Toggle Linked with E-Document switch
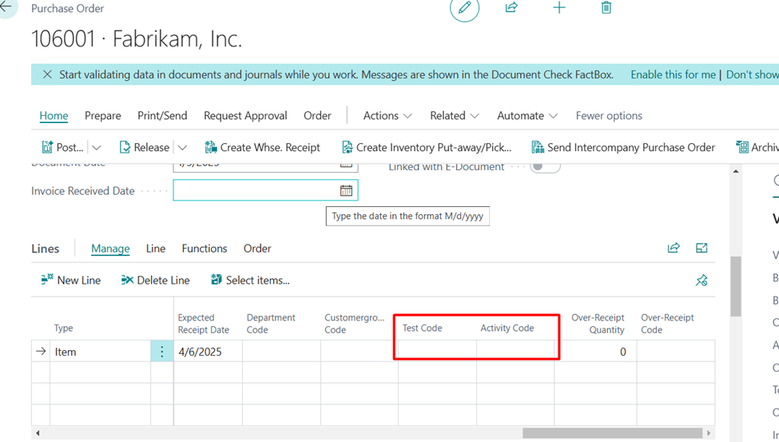 (x=545, y=166)
